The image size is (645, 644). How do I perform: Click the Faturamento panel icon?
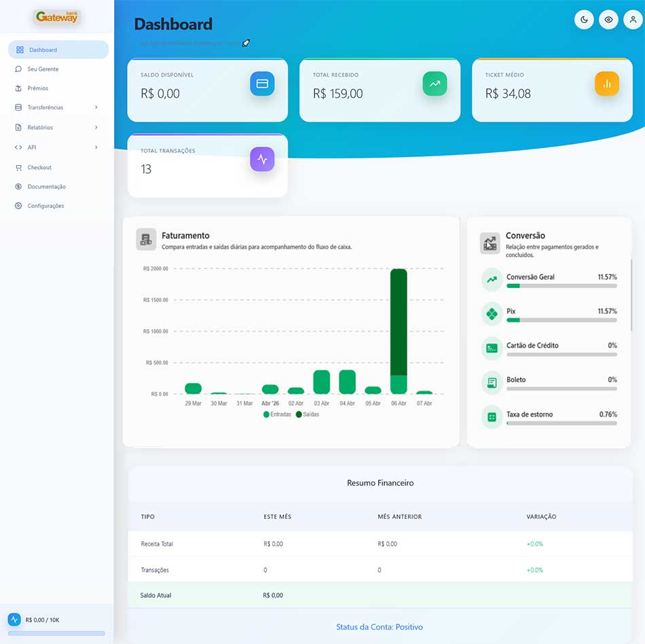(146, 239)
